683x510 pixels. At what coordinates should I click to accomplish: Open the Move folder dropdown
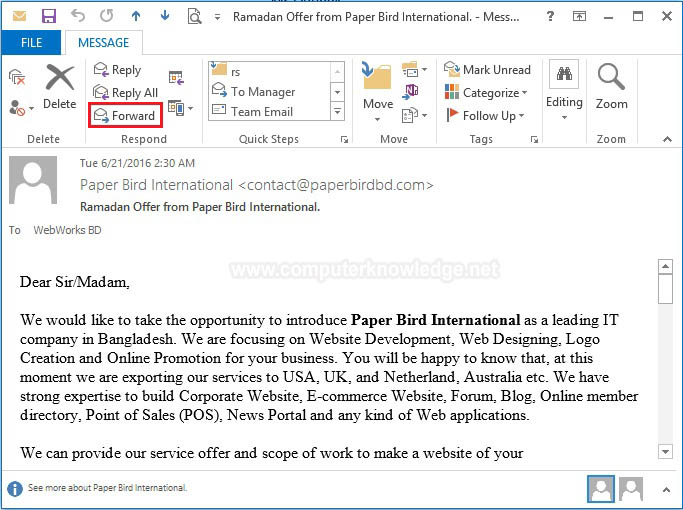click(x=378, y=92)
